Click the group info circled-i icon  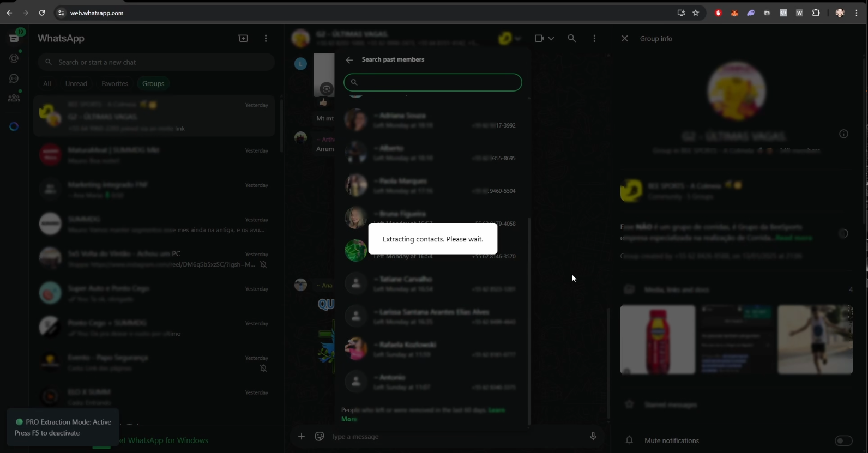coord(843,134)
